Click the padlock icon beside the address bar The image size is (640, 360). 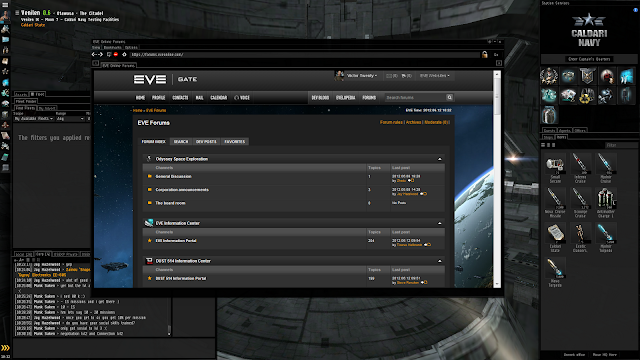(x=484, y=54)
